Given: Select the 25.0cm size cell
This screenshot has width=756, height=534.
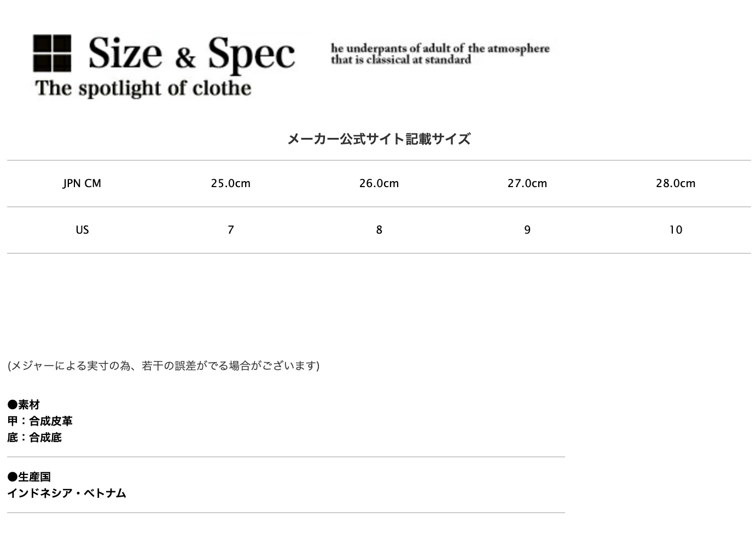Looking at the screenshot, I should [x=231, y=183].
